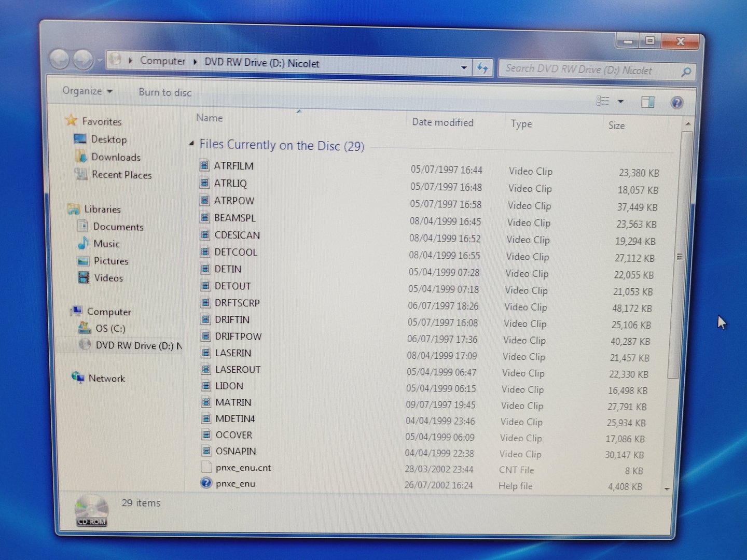Toggle the preview pane icon

[x=648, y=102]
